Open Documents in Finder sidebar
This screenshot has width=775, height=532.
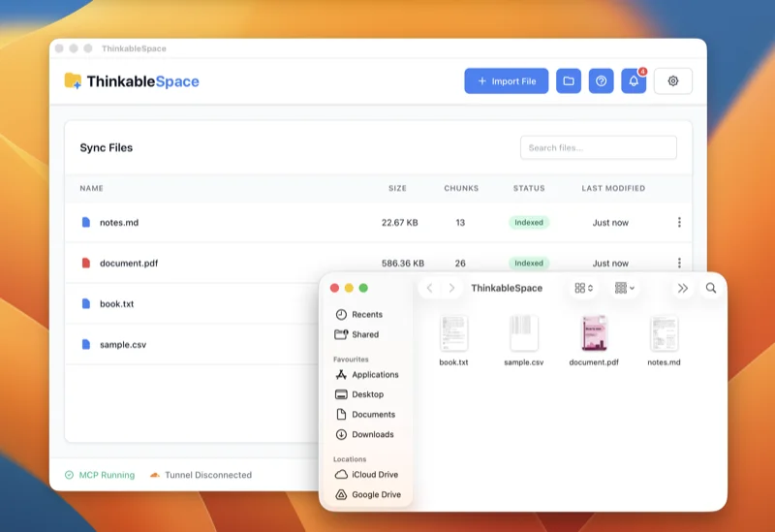point(365,415)
